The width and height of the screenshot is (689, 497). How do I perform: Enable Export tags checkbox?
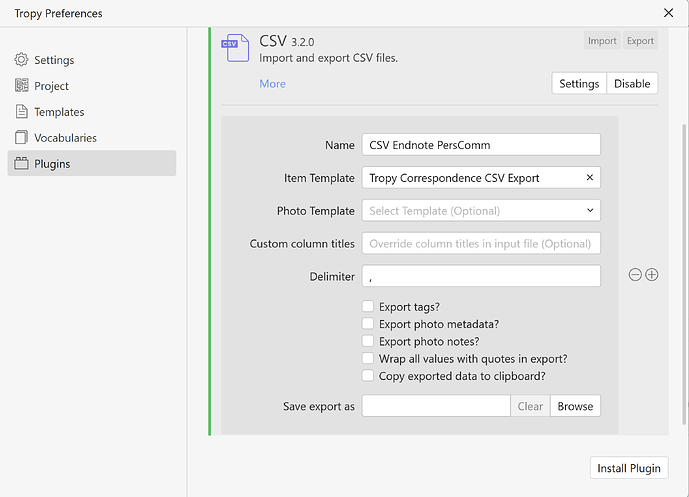click(x=368, y=306)
